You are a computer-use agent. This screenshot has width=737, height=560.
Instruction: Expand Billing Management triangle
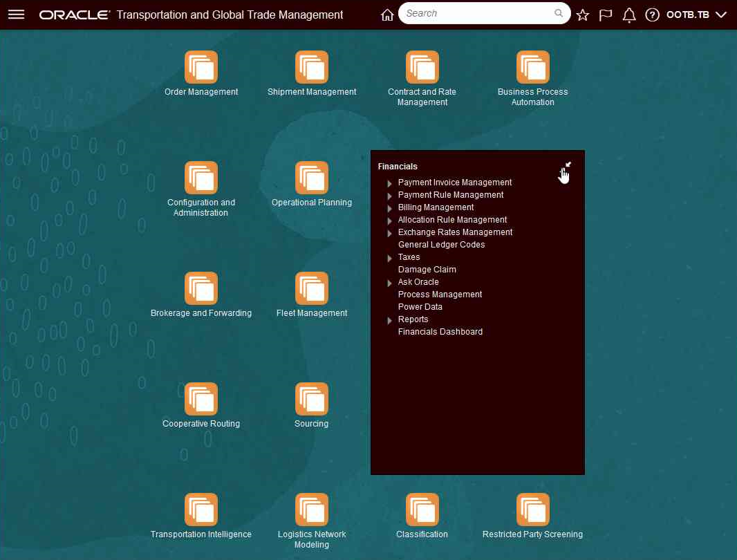(389, 208)
